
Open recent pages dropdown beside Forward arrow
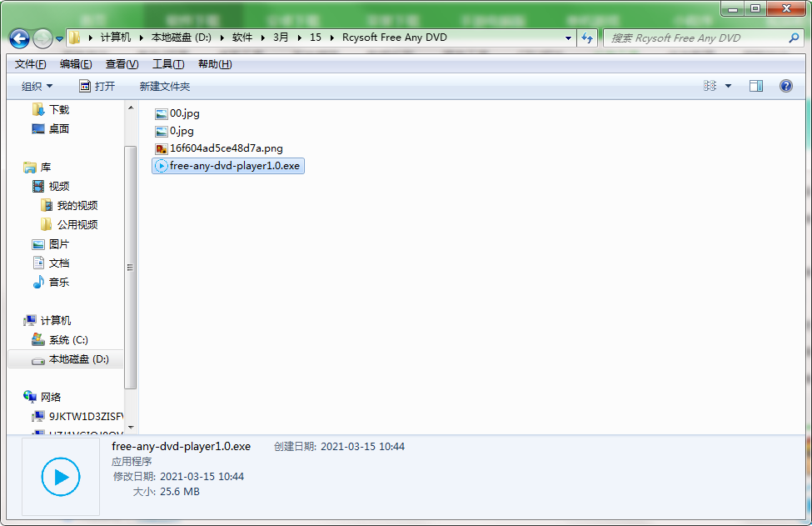coord(59,39)
